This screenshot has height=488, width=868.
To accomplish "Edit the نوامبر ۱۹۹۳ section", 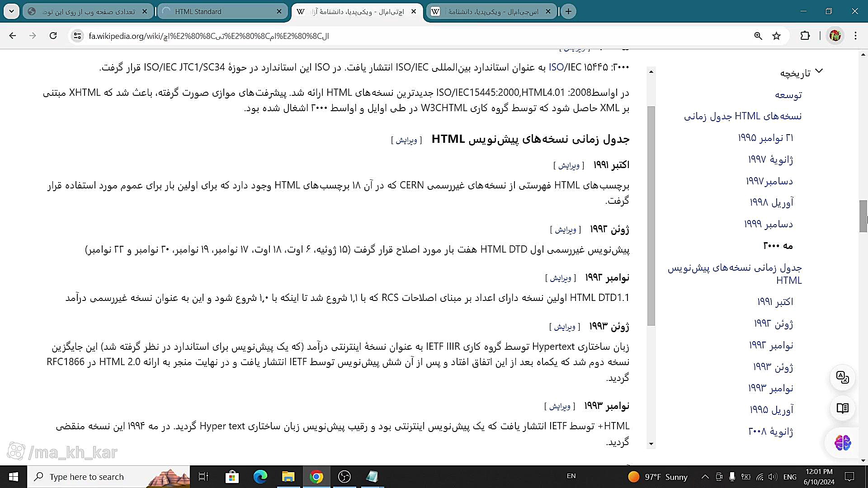I will tap(560, 407).
